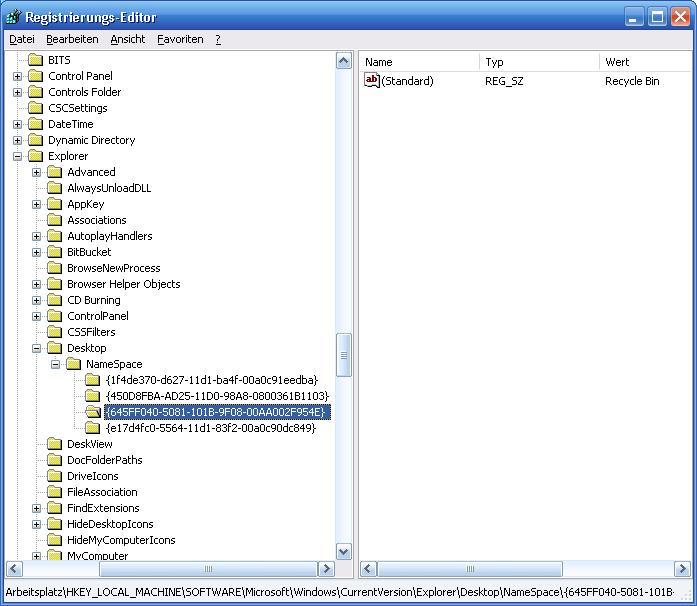
Task: Click the NameSpace folder icon
Action: [x=74, y=364]
